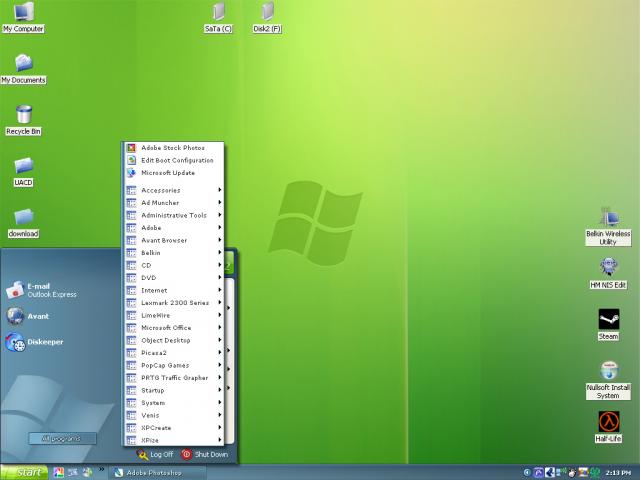Open Picasa2 program folder
The height and width of the screenshot is (480, 640).
(173, 353)
